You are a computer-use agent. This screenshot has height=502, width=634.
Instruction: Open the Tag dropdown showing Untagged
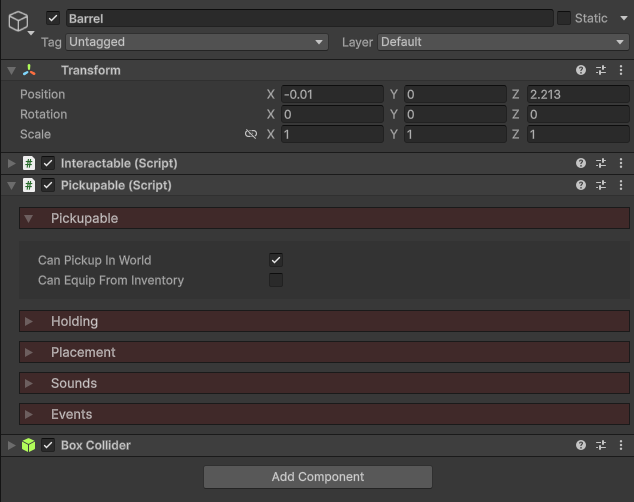coord(196,42)
